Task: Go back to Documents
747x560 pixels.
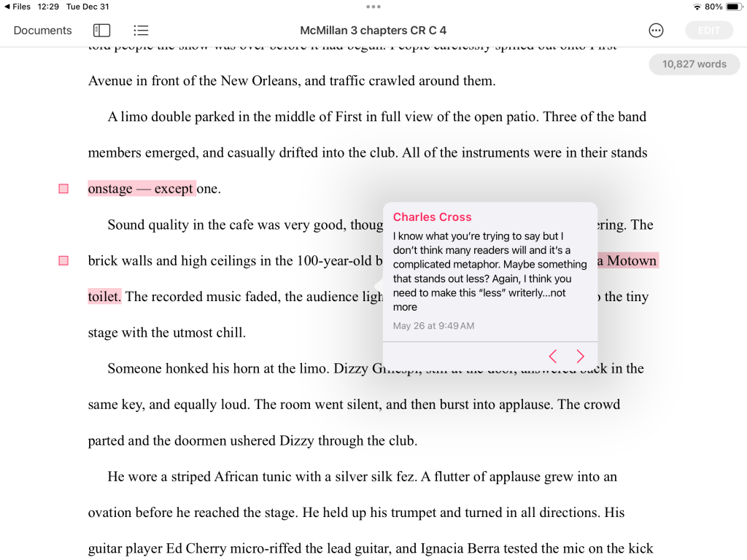Action: (x=42, y=31)
